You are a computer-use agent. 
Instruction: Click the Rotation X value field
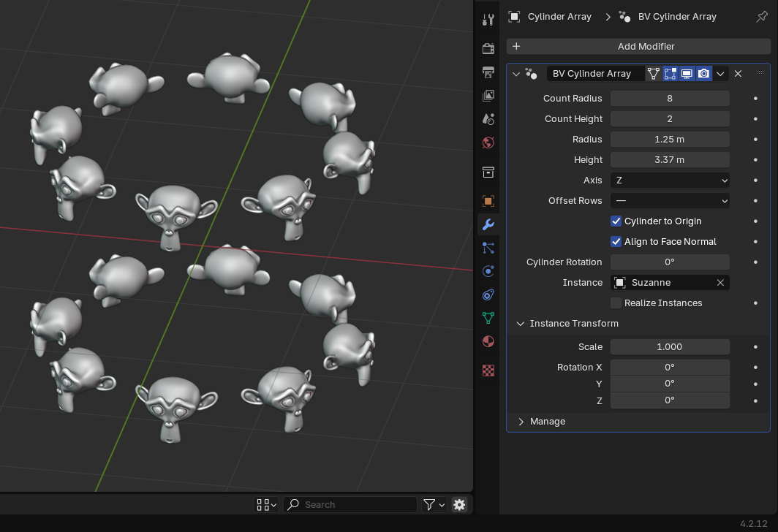point(670,368)
